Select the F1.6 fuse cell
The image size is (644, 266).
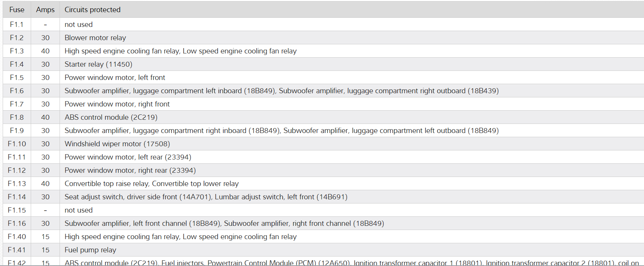(x=17, y=91)
